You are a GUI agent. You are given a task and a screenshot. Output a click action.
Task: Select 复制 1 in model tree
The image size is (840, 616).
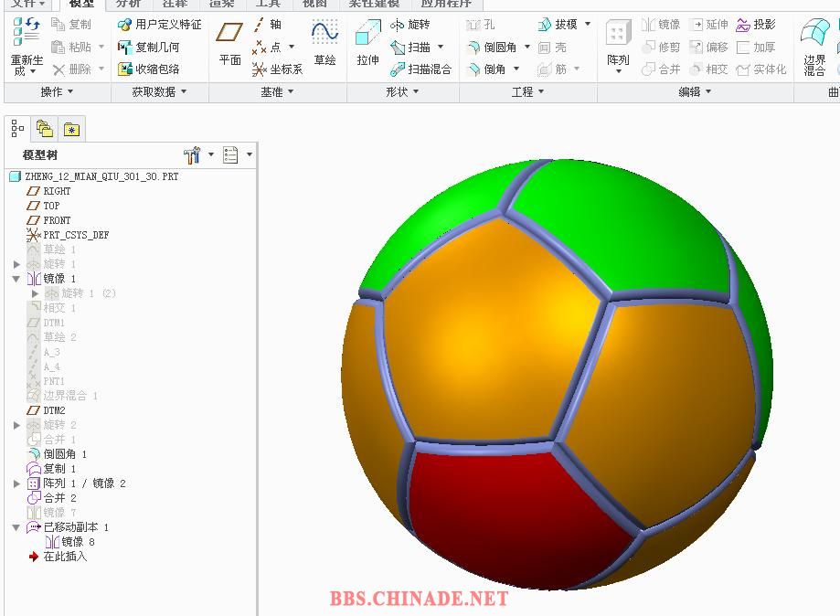pyautogui.click(x=51, y=469)
